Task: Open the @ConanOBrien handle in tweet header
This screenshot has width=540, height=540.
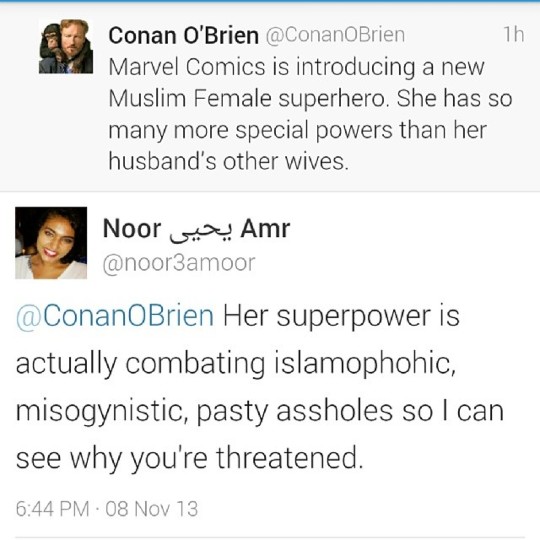Action: click(x=335, y=35)
